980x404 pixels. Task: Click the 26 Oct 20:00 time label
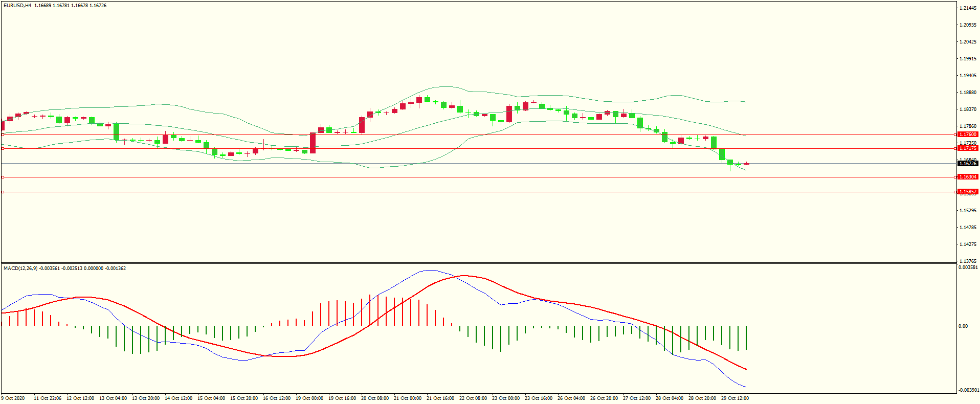coord(604,398)
